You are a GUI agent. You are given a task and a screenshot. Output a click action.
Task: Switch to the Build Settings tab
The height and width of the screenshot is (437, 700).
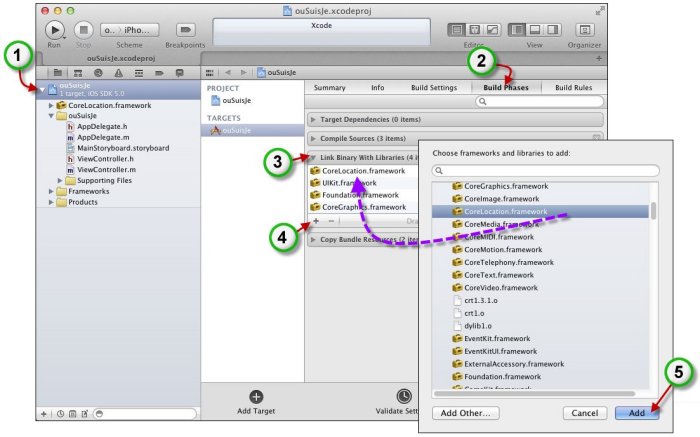(x=434, y=87)
